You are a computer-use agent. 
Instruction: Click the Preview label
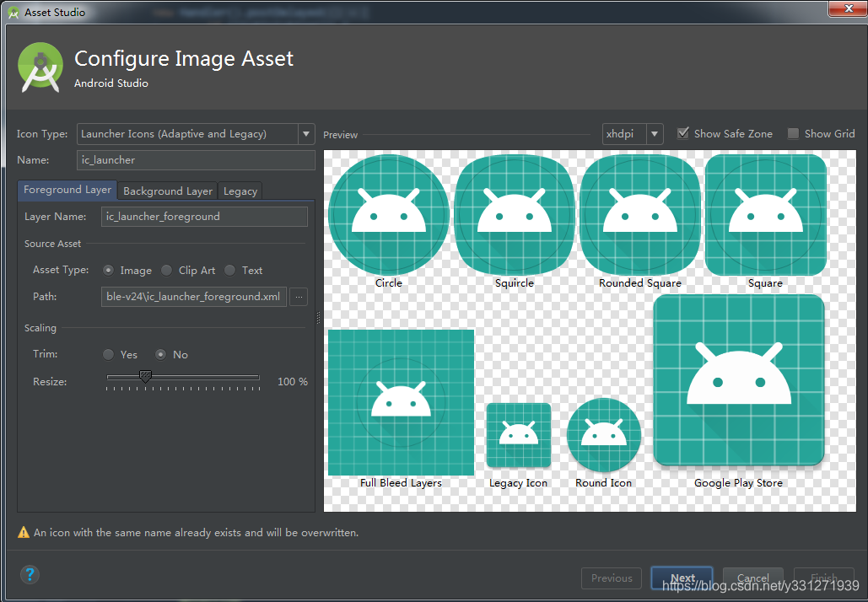click(341, 134)
